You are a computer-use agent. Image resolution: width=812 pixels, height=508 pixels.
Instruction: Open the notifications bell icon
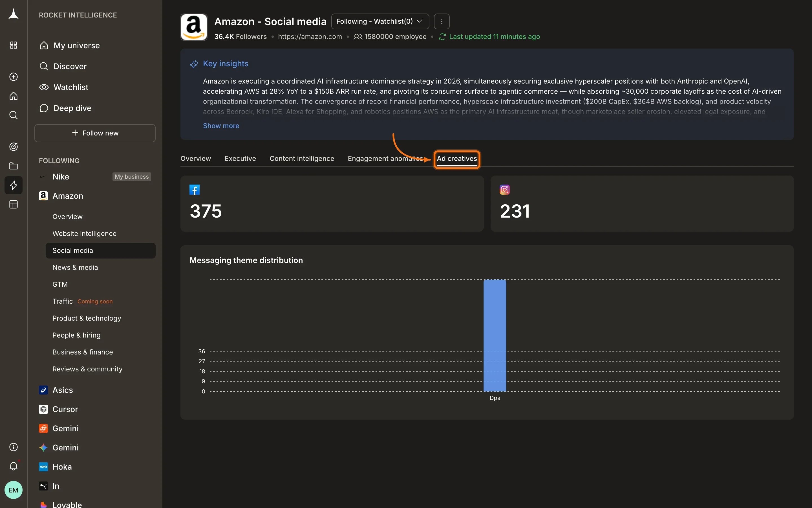(x=14, y=466)
